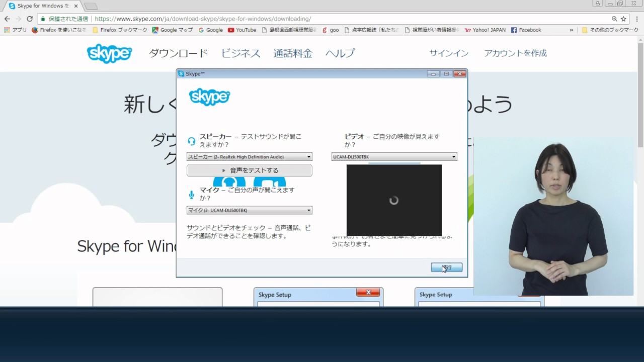Close the Skype for Windows tab
The image size is (644, 362).
[x=75, y=6]
